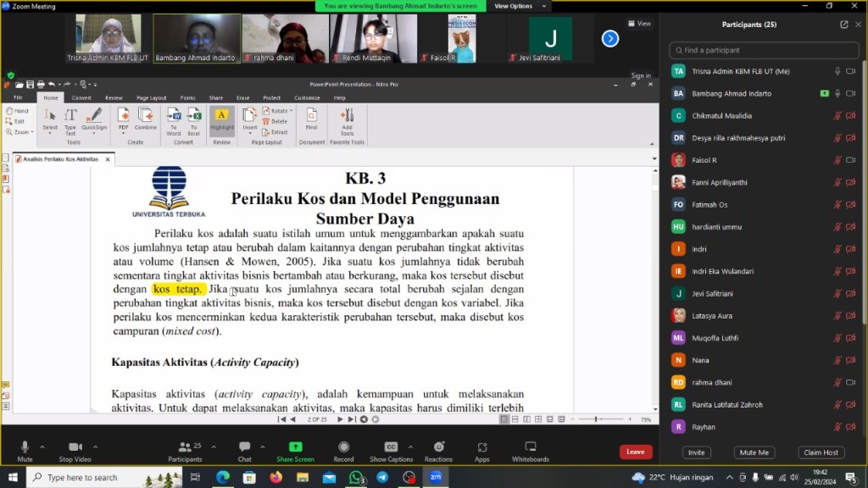Open WhatsApp from the Windows taskbar
868x488 pixels.
356,477
